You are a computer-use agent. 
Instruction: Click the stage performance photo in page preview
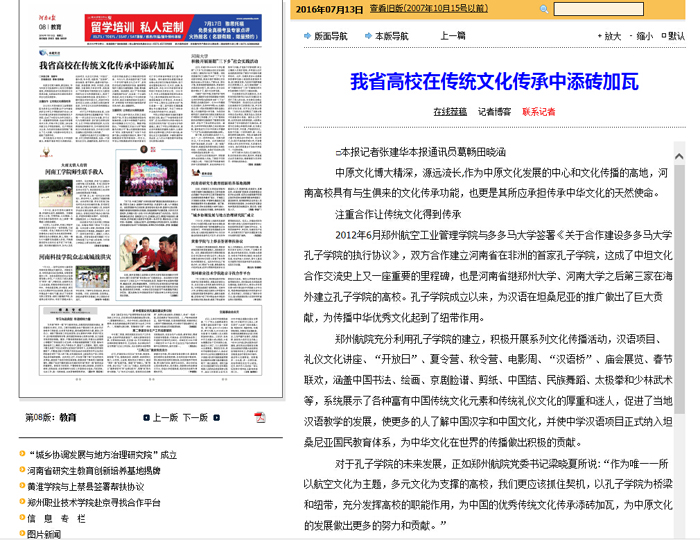149,178
